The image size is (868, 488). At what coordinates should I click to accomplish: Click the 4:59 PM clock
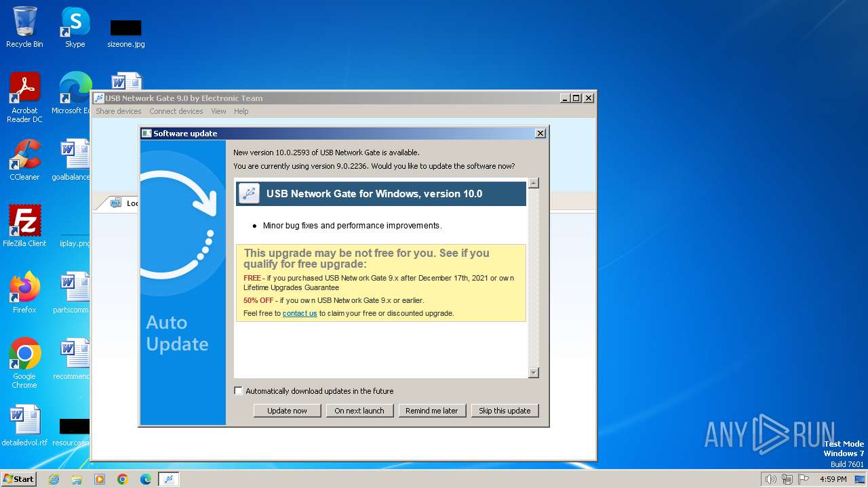[833, 479]
